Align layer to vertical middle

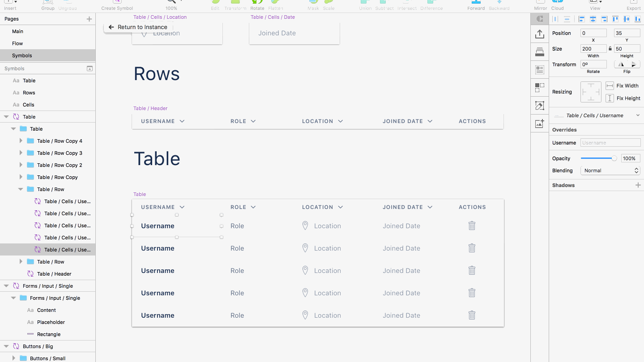click(627, 19)
